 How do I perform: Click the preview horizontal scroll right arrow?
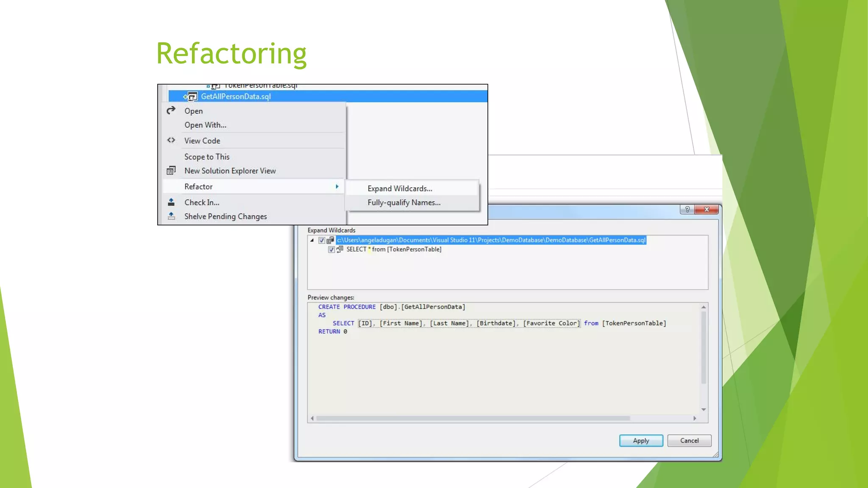(x=695, y=418)
